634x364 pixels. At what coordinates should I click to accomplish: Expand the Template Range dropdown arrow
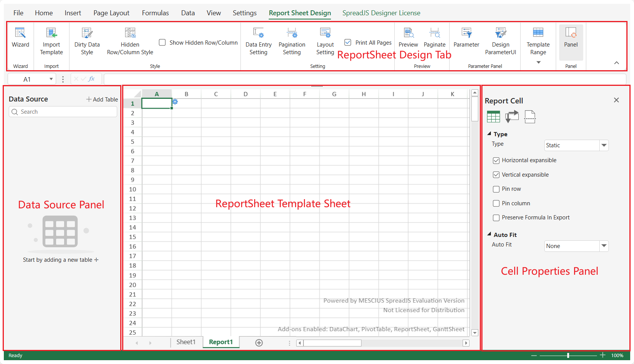point(538,63)
